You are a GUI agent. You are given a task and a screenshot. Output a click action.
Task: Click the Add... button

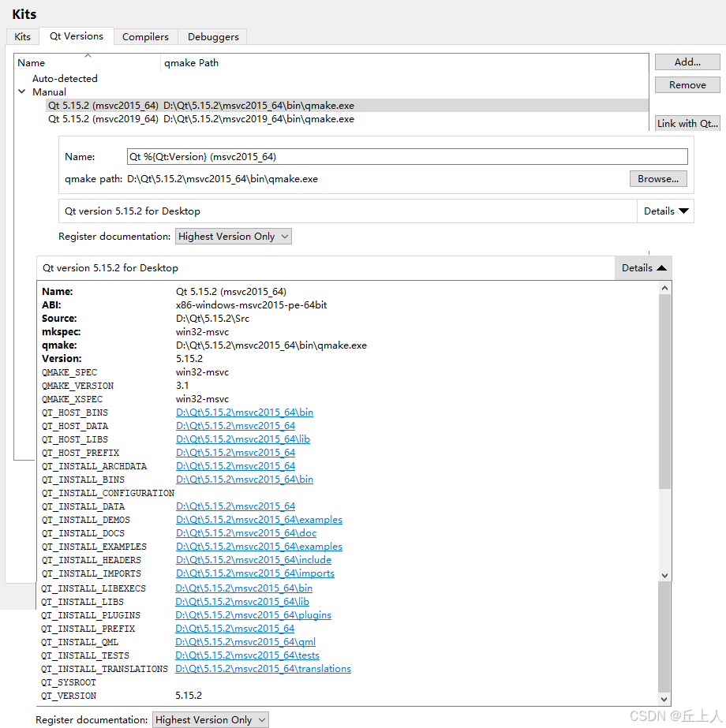(x=687, y=62)
